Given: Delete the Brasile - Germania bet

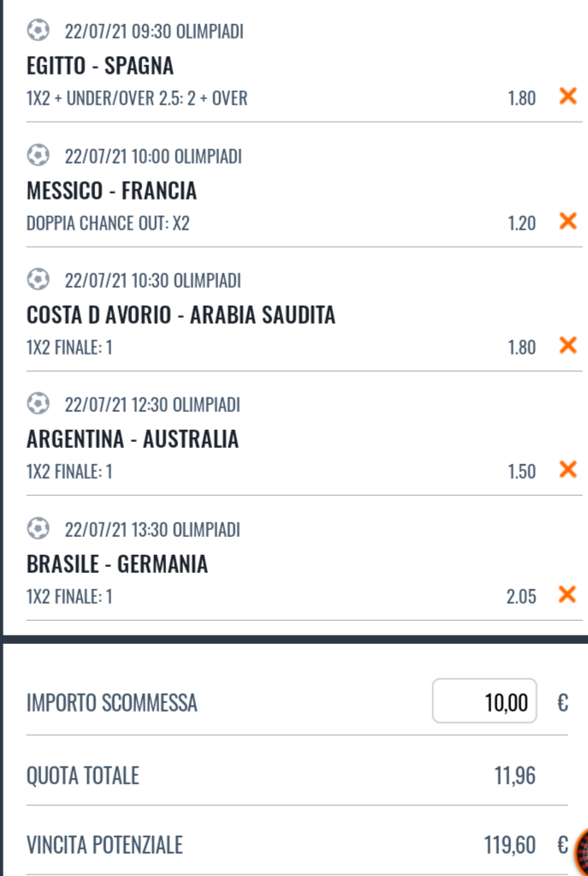Looking at the screenshot, I should (567, 594).
